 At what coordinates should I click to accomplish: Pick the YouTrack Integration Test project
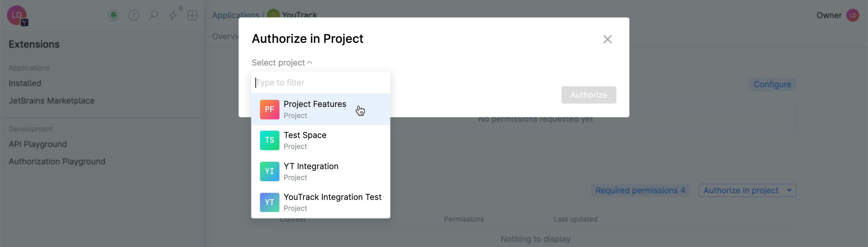coord(332,202)
